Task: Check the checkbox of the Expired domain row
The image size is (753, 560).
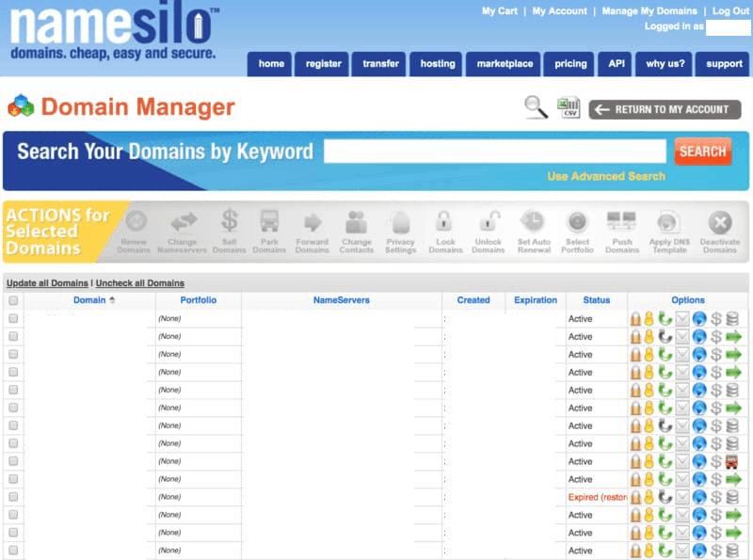Action: click(13, 497)
